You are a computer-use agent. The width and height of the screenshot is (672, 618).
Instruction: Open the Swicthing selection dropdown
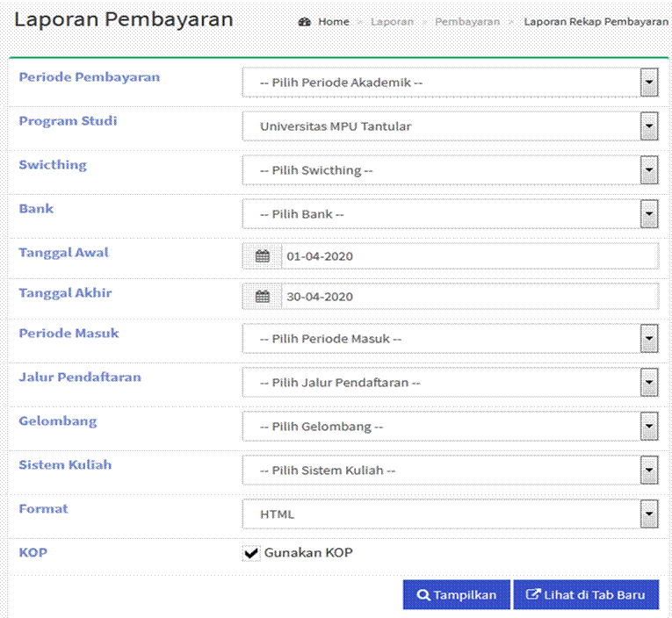pyautogui.click(x=450, y=170)
